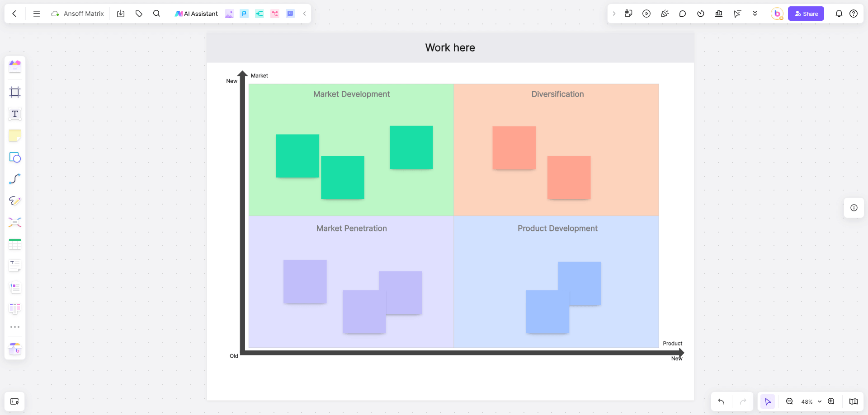
Task: Collapse the right top toolbar chevron
Action: coord(614,14)
